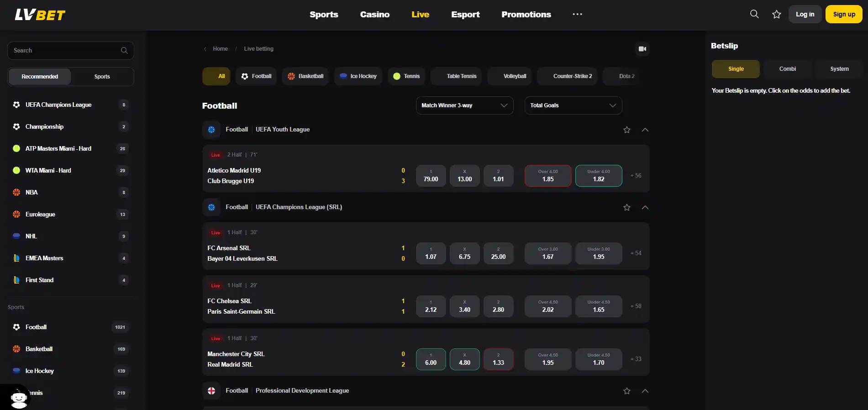Filter by Counter-Strike 2 chip

[567, 76]
